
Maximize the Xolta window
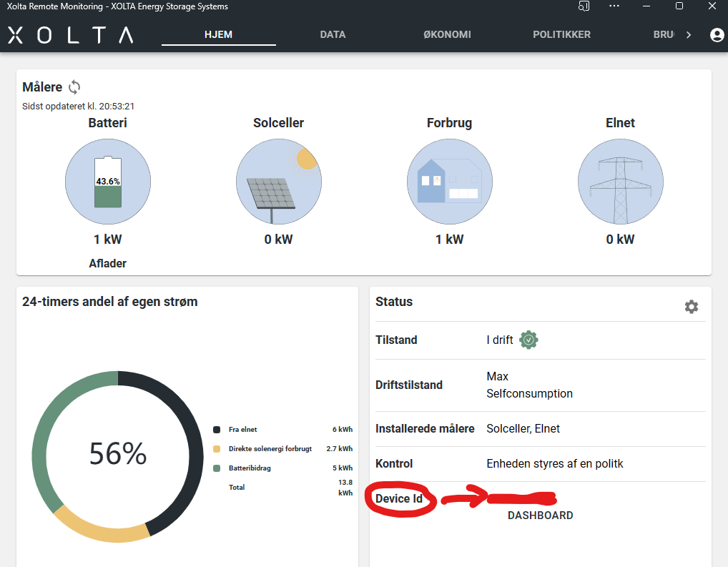pos(679,6)
